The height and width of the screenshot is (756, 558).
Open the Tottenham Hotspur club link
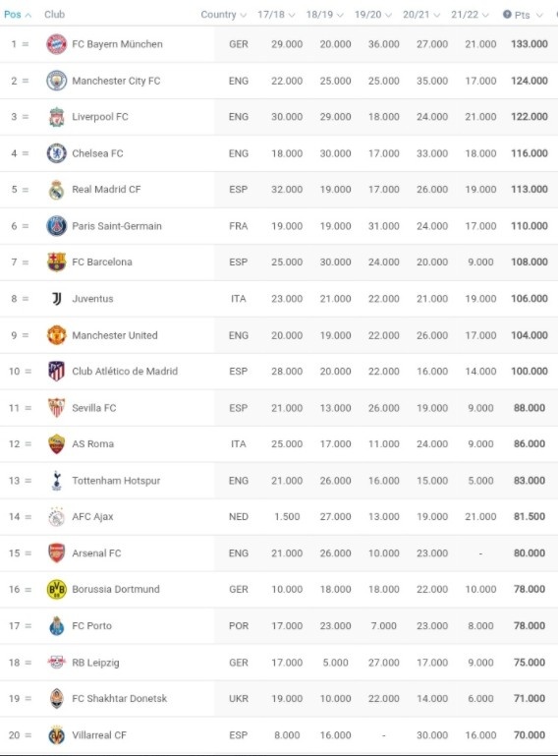point(116,481)
